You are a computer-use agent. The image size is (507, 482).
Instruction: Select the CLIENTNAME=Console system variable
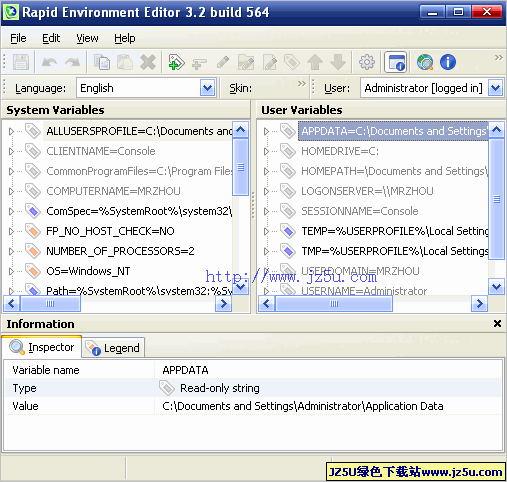(x=101, y=151)
